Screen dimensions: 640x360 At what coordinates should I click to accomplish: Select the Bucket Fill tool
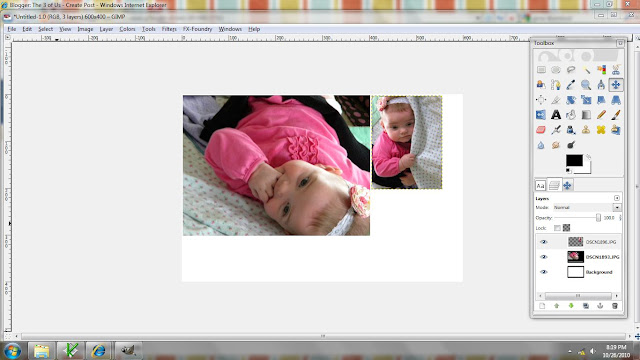point(571,115)
